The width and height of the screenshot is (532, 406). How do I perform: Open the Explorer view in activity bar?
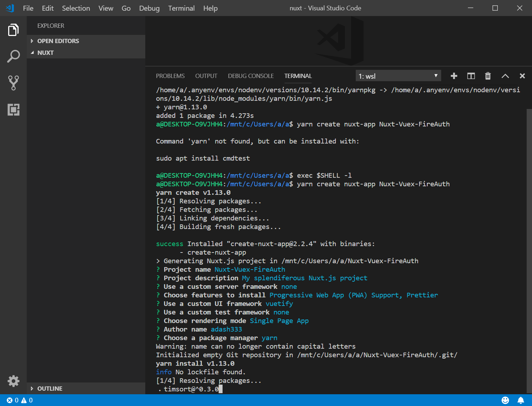pos(13,30)
